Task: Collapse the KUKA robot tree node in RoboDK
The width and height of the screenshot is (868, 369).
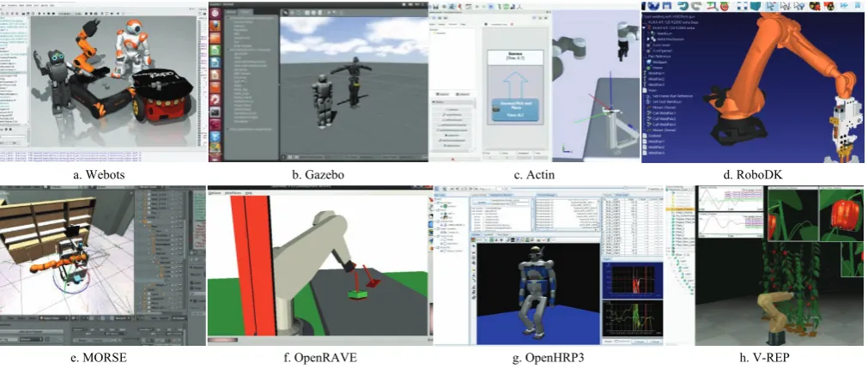Action: tap(644, 27)
